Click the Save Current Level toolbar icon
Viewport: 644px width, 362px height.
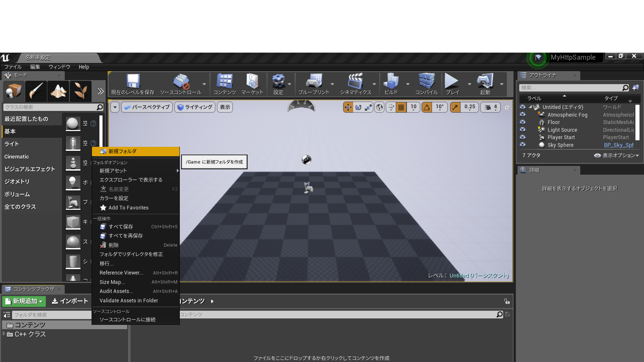(x=133, y=81)
